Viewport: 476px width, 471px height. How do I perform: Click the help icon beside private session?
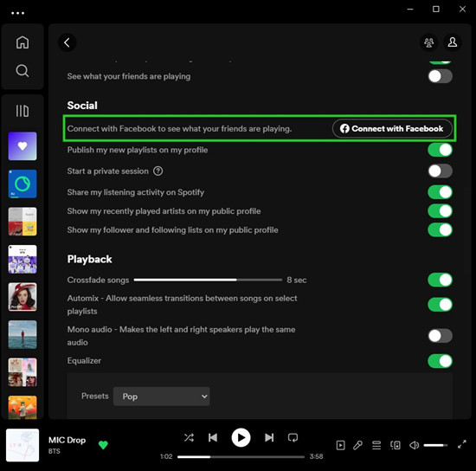[x=158, y=171]
